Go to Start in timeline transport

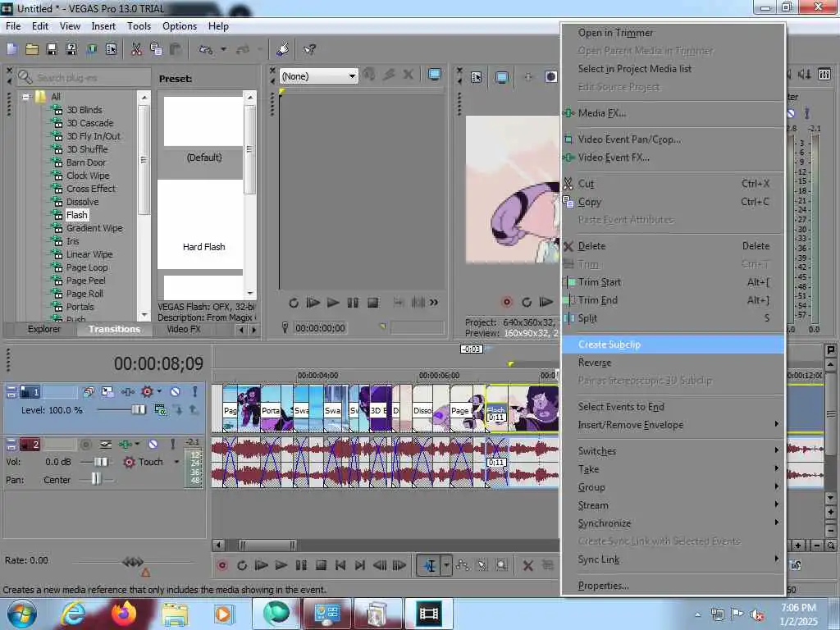coord(340,565)
